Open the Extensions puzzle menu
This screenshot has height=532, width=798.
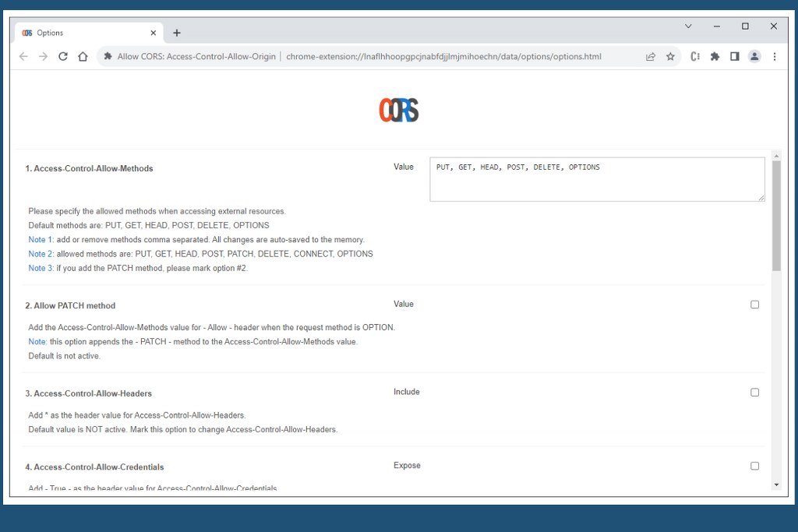[715, 56]
